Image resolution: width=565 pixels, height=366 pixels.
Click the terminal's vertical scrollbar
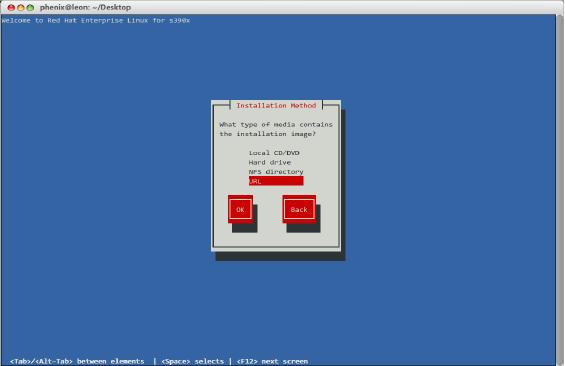(x=560, y=190)
